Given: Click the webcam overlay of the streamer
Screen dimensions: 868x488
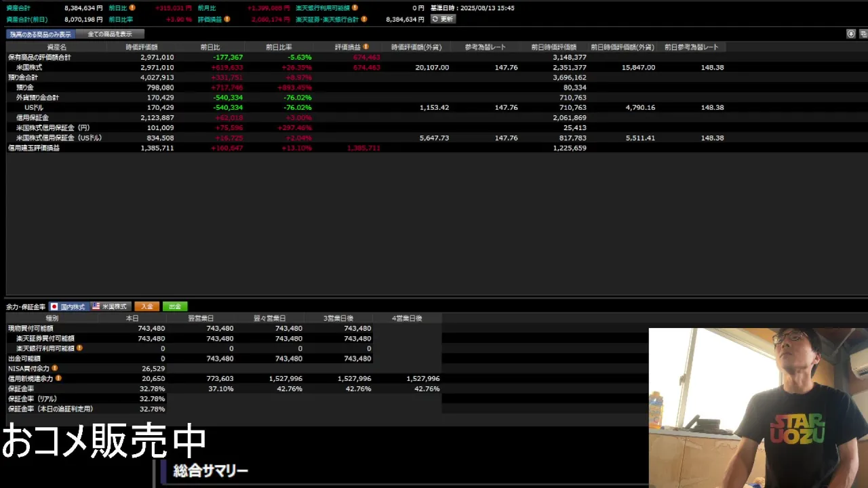Looking at the screenshot, I should pos(758,408).
